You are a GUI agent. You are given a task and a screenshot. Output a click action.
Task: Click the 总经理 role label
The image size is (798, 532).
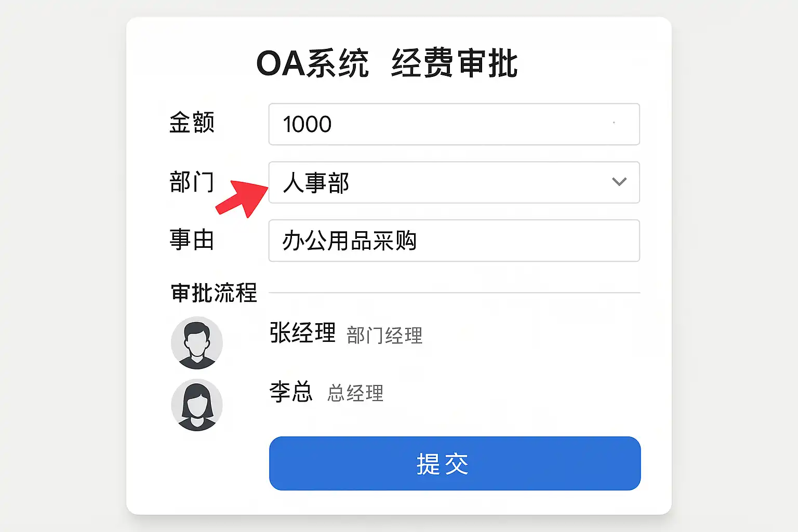click(355, 393)
